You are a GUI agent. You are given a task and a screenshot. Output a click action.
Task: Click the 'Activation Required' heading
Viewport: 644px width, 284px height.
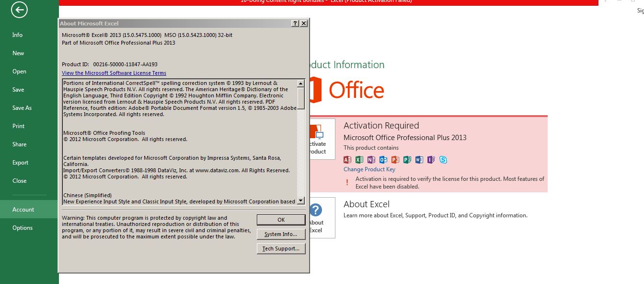(381, 126)
